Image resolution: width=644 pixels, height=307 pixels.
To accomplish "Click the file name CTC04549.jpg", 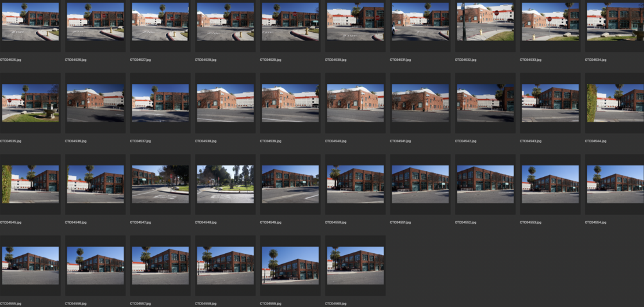I will (x=270, y=222).
